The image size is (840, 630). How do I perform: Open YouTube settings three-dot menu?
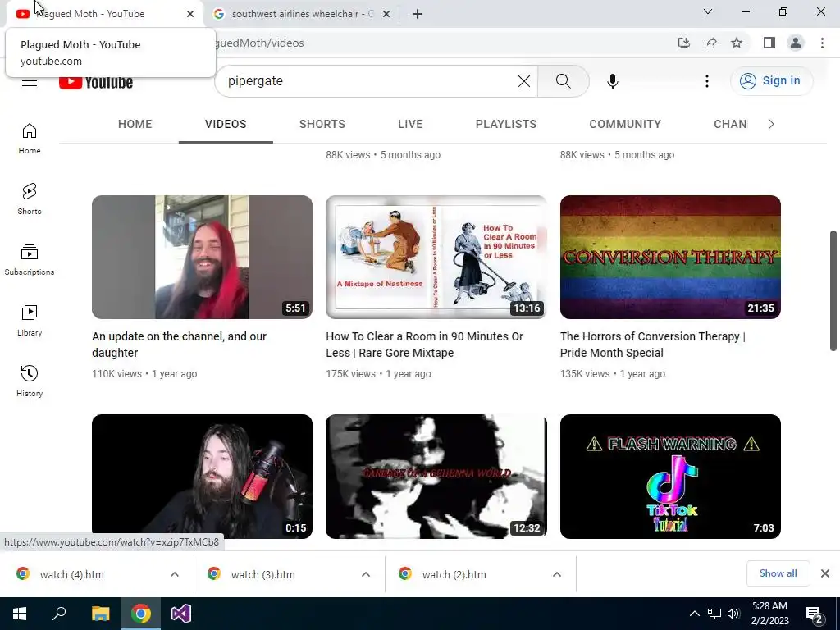click(706, 81)
